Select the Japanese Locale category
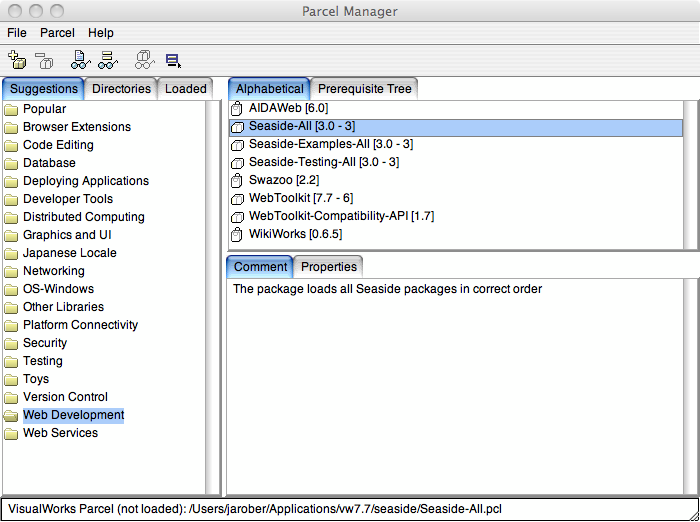 (x=70, y=253)
